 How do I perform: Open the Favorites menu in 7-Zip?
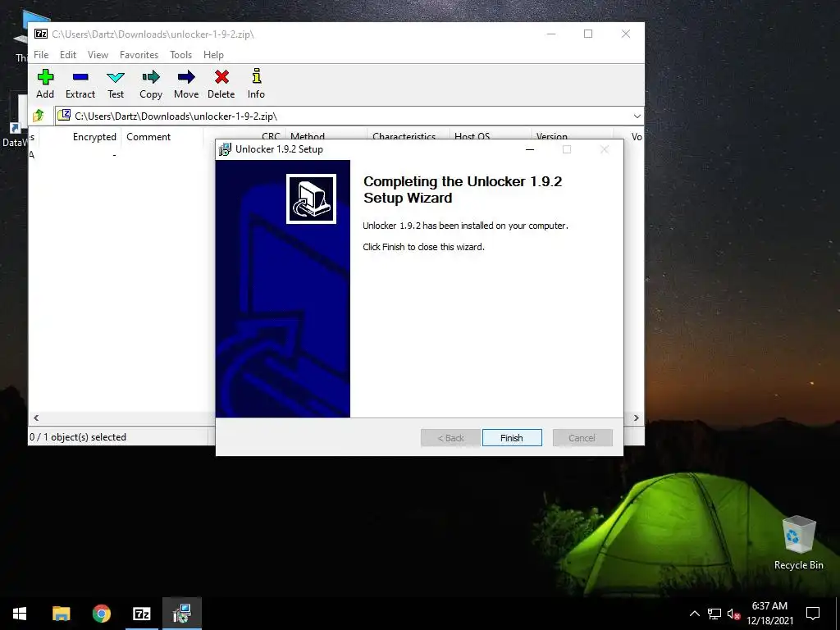(x=139, y=55)
